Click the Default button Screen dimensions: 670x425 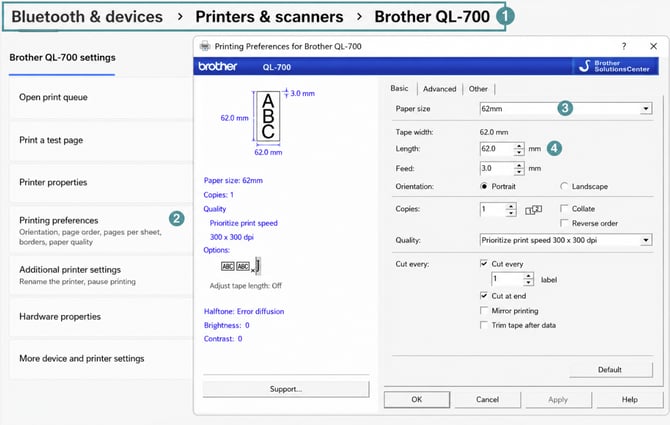point(610,370)
